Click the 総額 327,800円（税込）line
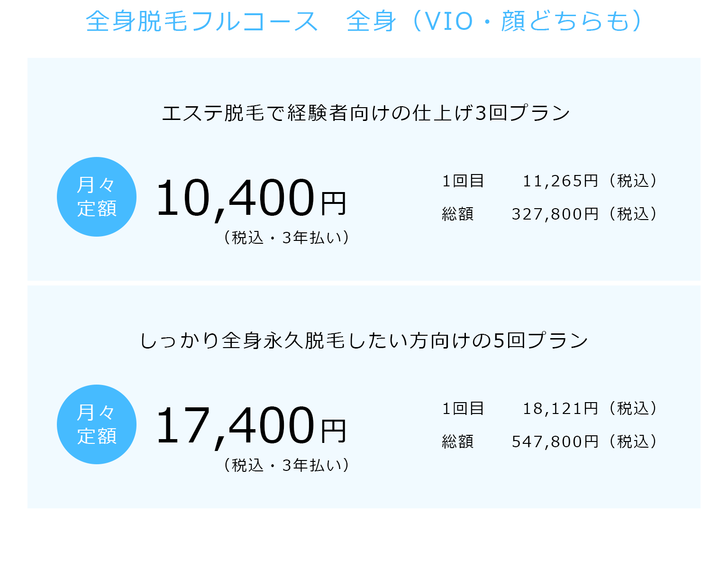Viewport: 728px width, 570px height. point(550,214)
